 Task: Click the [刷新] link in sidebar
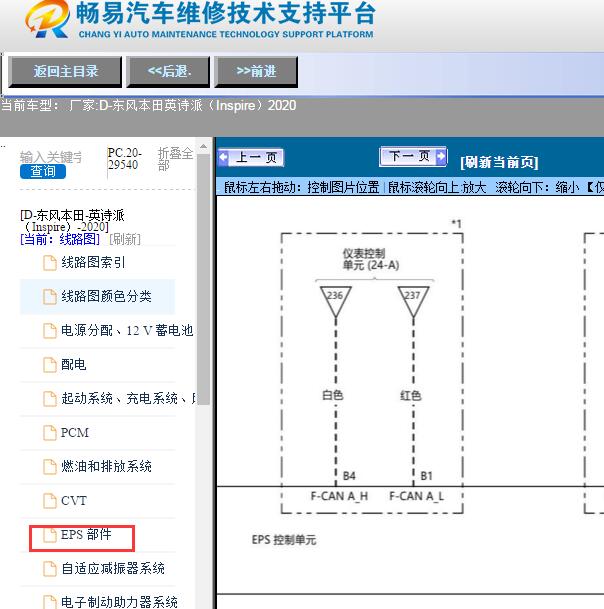(x=125, y=239)
